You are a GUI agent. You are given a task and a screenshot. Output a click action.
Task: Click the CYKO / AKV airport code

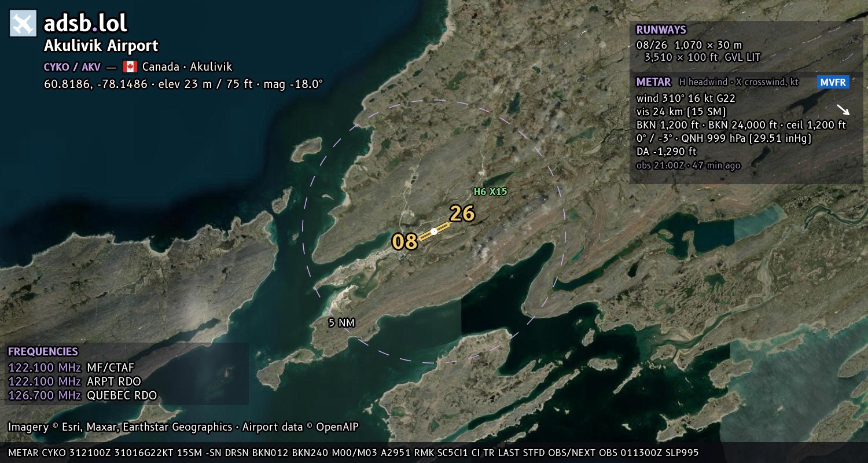point(72,67)
